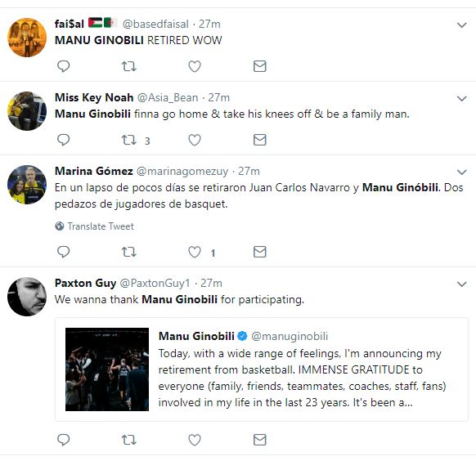Reply to Marina Gómez's tweet
The image size is (476, 461).
[64, 252]
